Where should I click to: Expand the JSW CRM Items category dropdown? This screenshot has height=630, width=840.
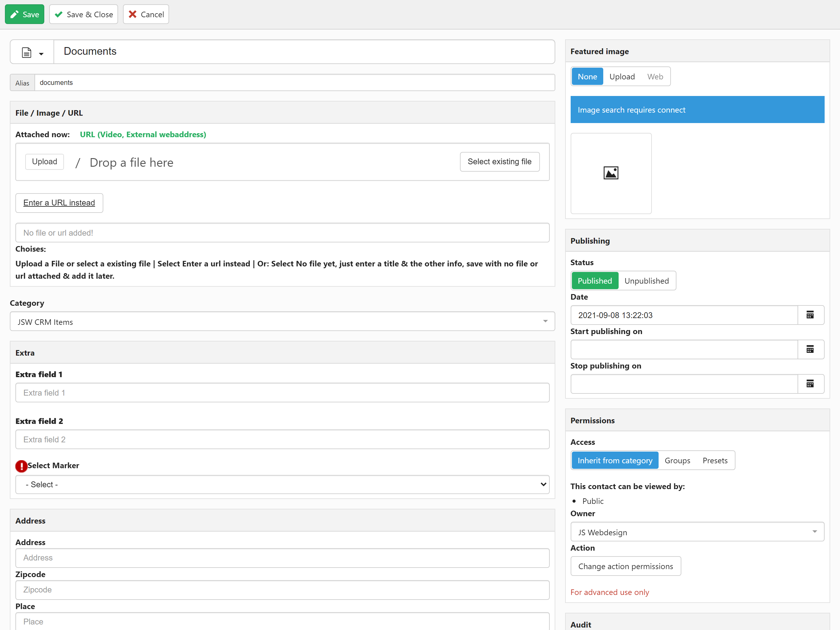coord(282,322)
